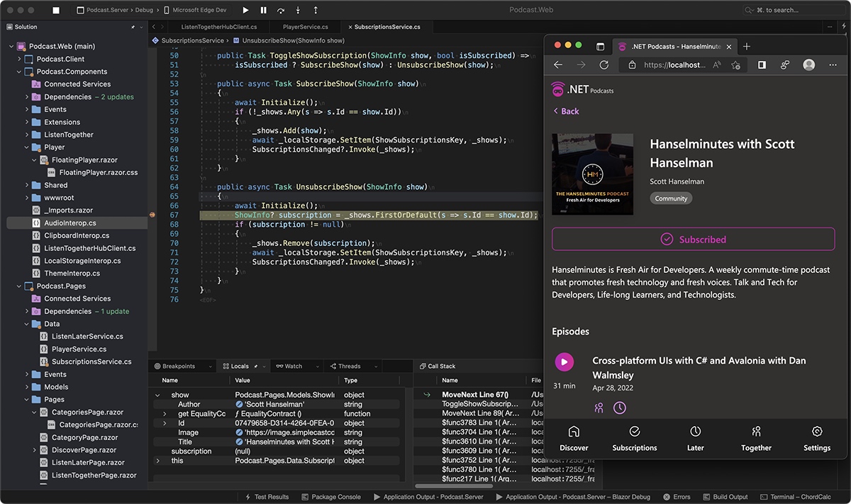
Task: Refresh the Edge browser page
Action: click(x=604, y=65)
